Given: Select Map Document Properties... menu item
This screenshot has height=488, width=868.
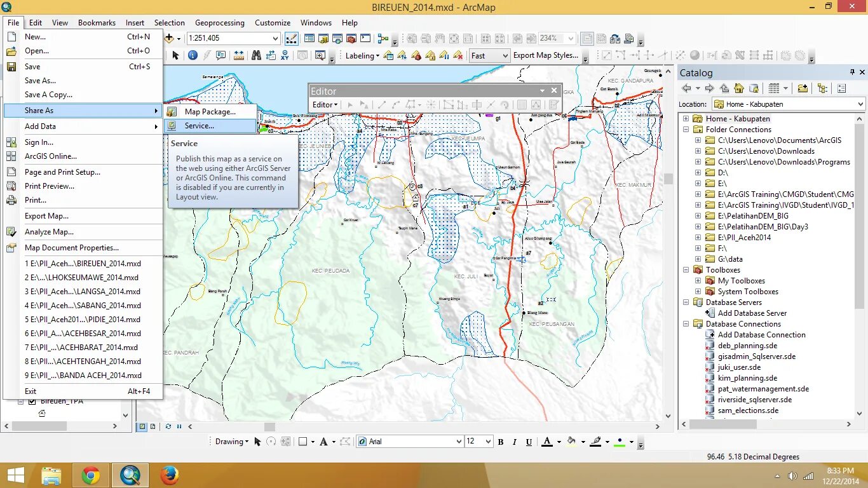Looking at the screenshot, I should pyautogui.click(x=83, y=248).
